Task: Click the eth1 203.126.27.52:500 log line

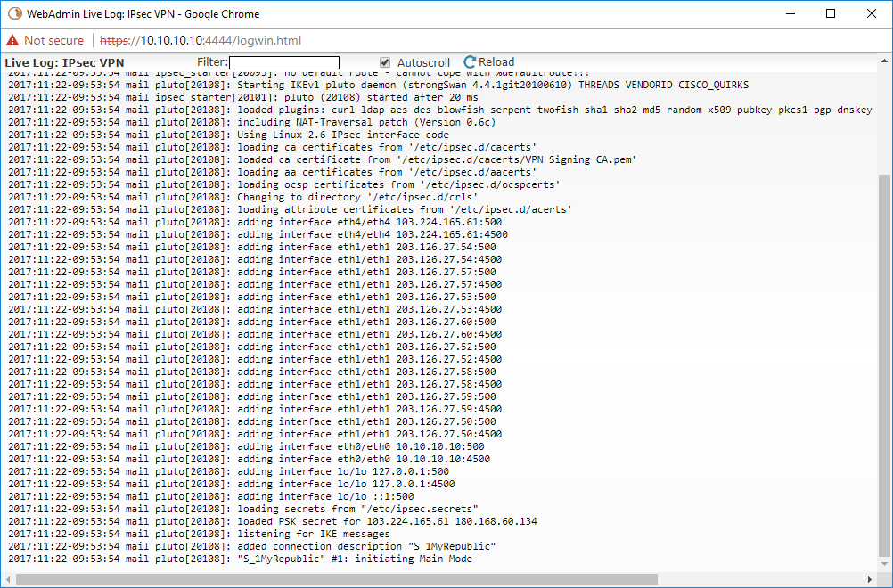Action: click(x=251, y=347)
